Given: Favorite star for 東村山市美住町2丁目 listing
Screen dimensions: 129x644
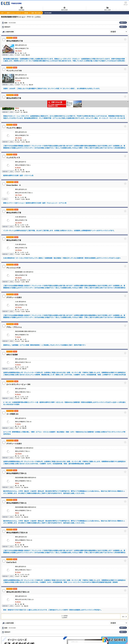Looking at the screenshot, I should coord(125,39).
